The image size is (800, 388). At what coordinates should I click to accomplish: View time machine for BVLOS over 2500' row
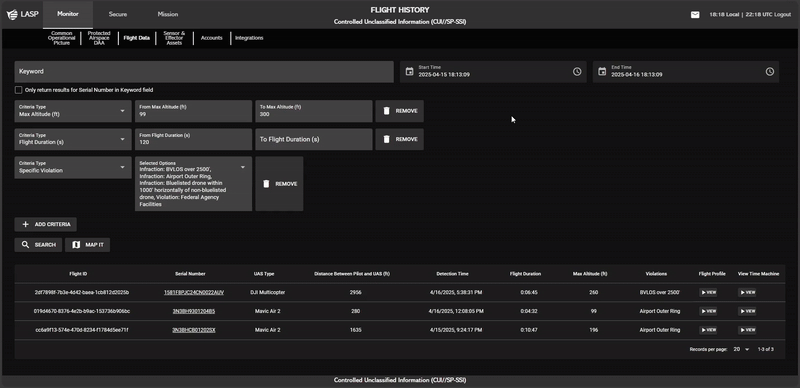[747, 293]
